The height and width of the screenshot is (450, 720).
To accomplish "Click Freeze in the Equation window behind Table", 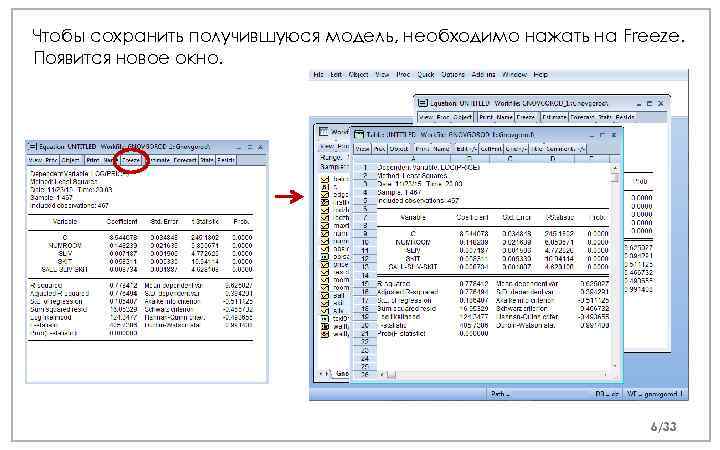I will click(x=526, y=117).
